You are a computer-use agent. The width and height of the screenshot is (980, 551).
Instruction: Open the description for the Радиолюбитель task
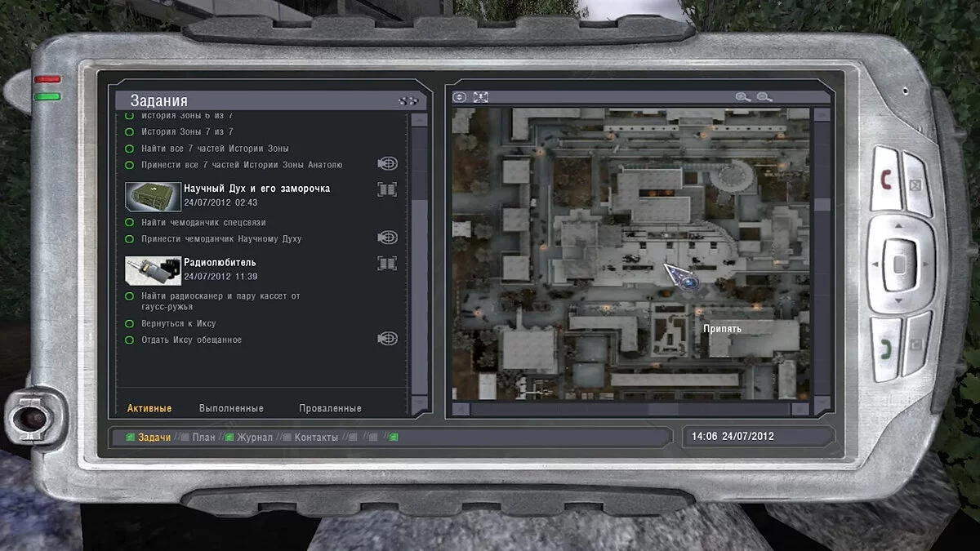point(387,263)
